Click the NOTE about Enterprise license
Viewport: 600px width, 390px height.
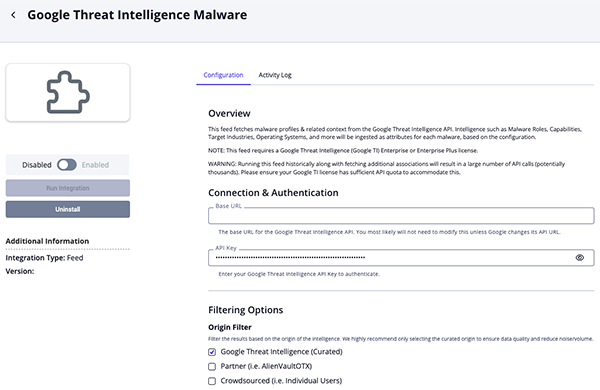tap(343, 150)
